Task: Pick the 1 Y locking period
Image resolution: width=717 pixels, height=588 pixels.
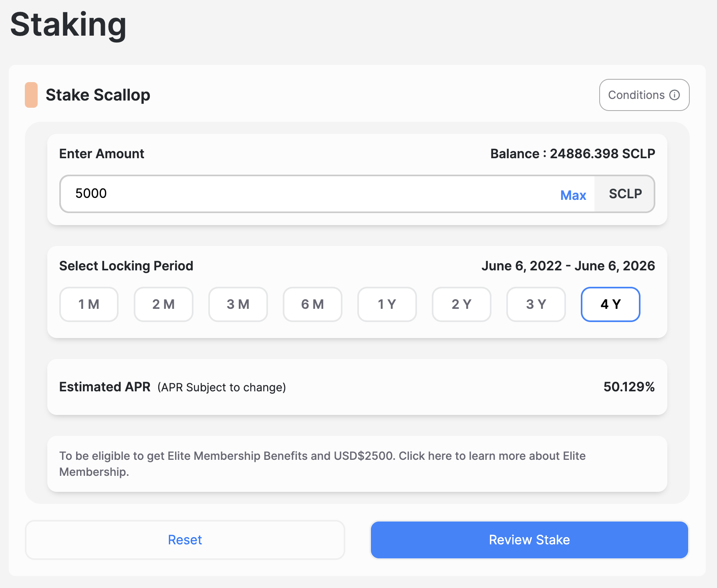Action: coord(387,304)
